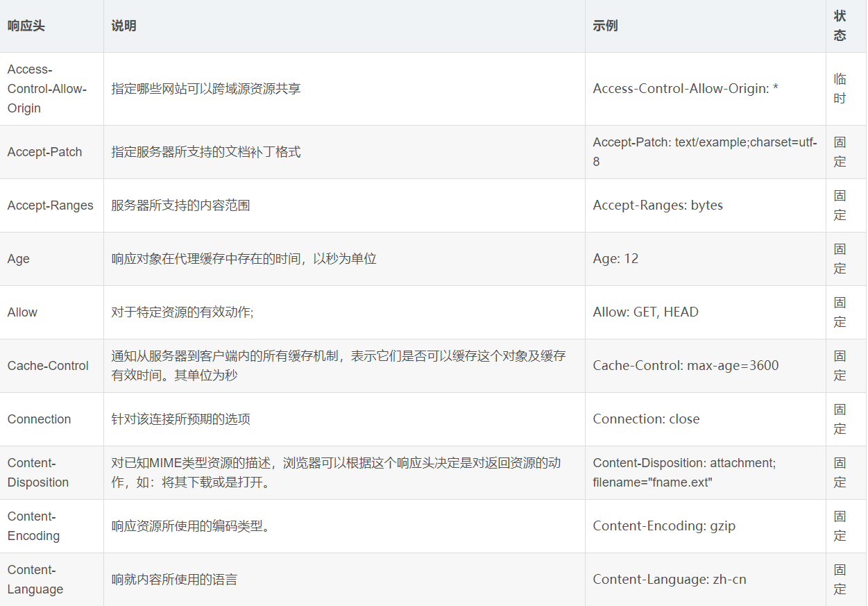This screenshot has width=868, height=606.
Task: Click the description '针对该连接所预期的选项'
Action: click(180, 419)
